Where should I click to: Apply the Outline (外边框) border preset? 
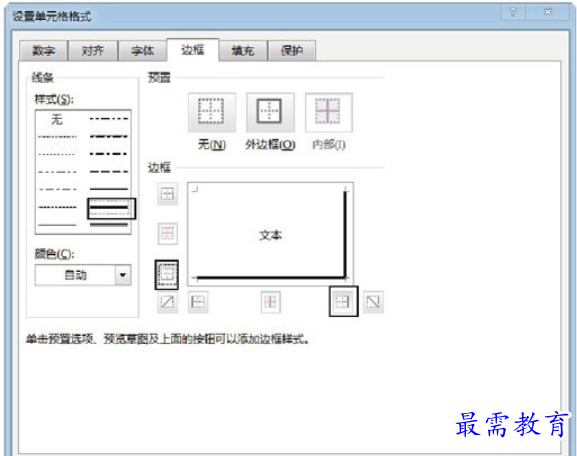(270, 112)
